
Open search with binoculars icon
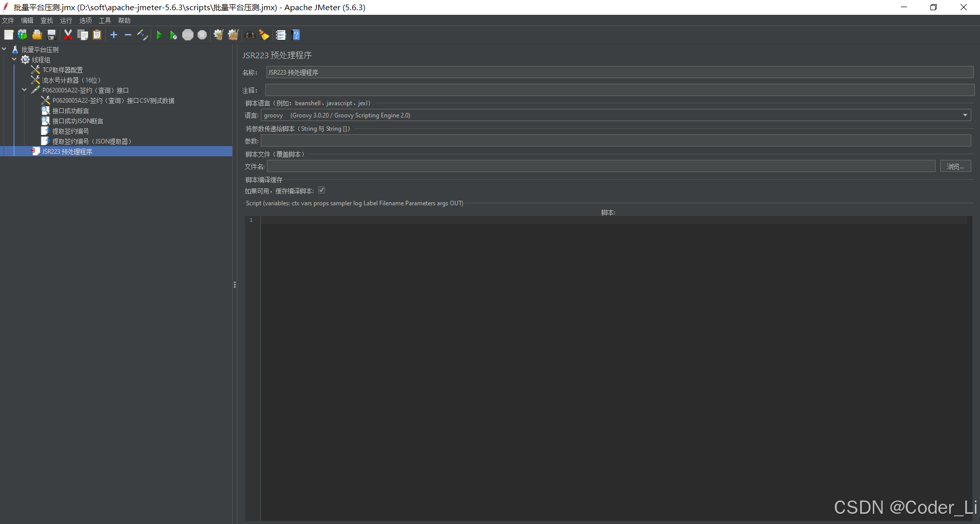(250, 35)
